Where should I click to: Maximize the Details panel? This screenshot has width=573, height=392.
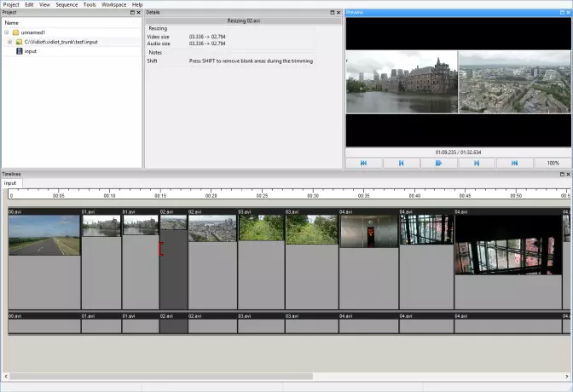pos(333,13)
